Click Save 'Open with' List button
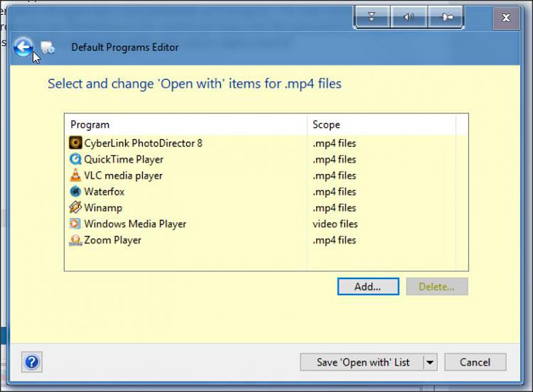The height and width of the screenshot is (392, 533). [x=362, y=362]
